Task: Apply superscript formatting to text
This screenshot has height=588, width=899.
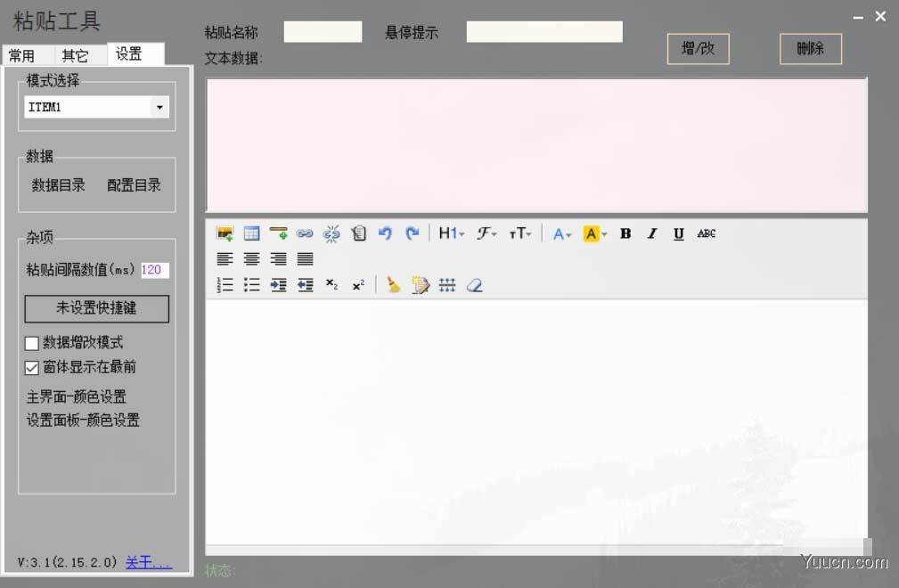Action: pos(358,285)
